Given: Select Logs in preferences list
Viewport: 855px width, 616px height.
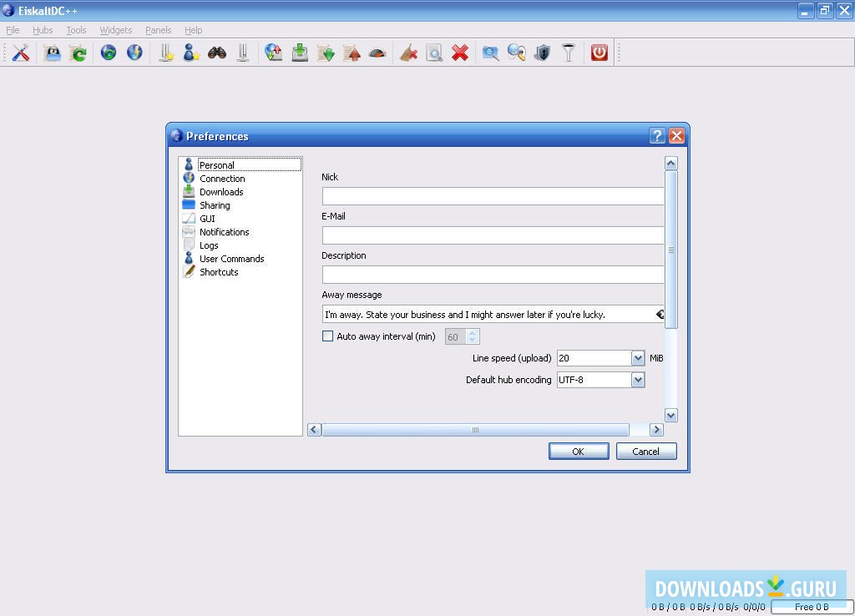Looking at the screenshot, I should click(x=240, y=245).
